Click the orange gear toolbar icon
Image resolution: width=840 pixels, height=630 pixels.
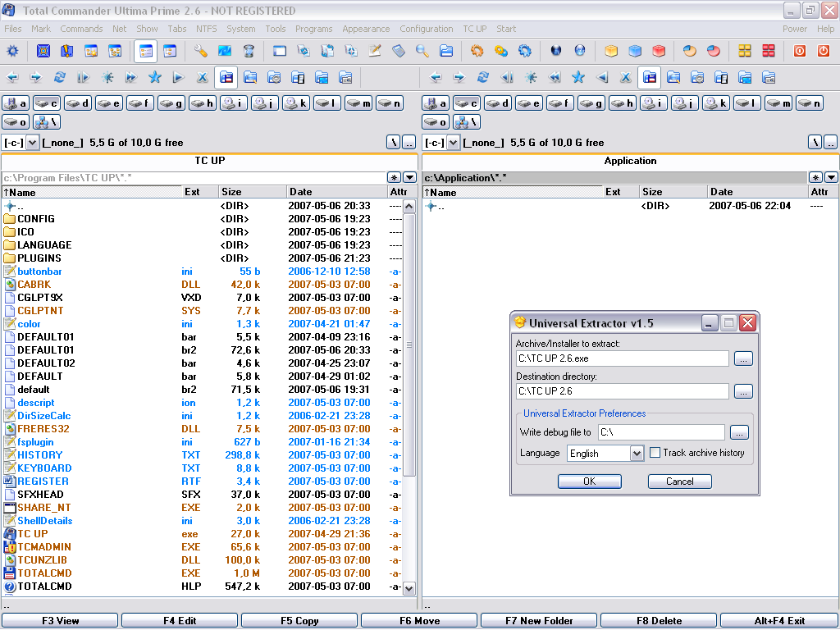(477, 51)
